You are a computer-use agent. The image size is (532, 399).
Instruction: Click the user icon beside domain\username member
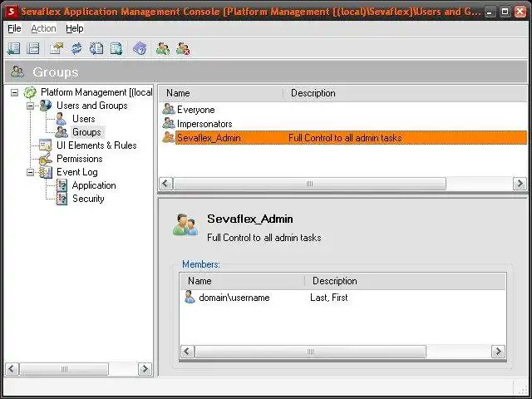[190, 298]
